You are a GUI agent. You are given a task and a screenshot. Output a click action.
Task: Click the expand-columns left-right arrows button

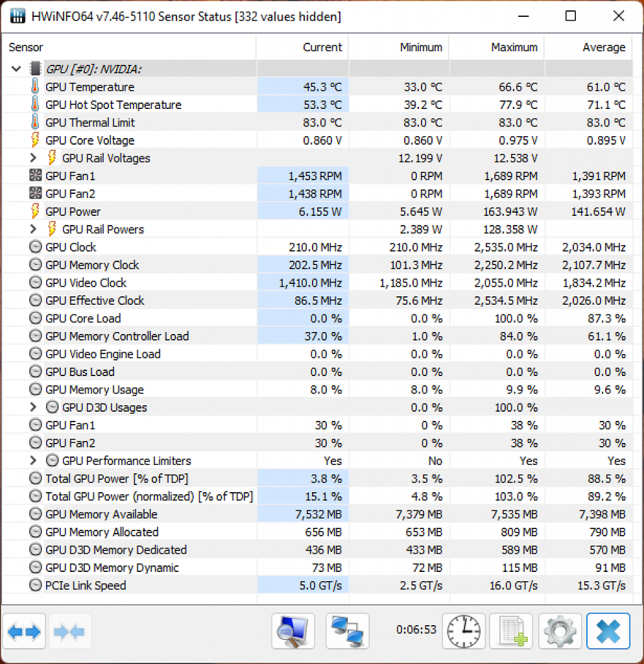pos(24,631)
